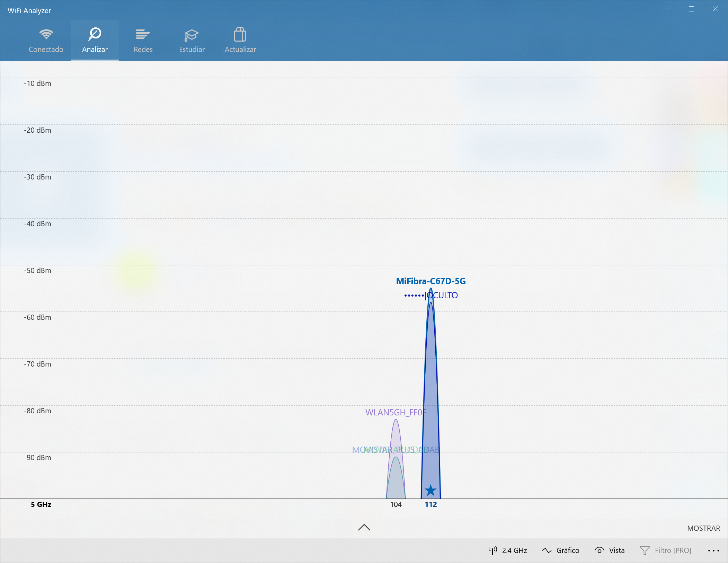Open the Vista eye options
Screen dimensions: 728x563
click(610, 550)
